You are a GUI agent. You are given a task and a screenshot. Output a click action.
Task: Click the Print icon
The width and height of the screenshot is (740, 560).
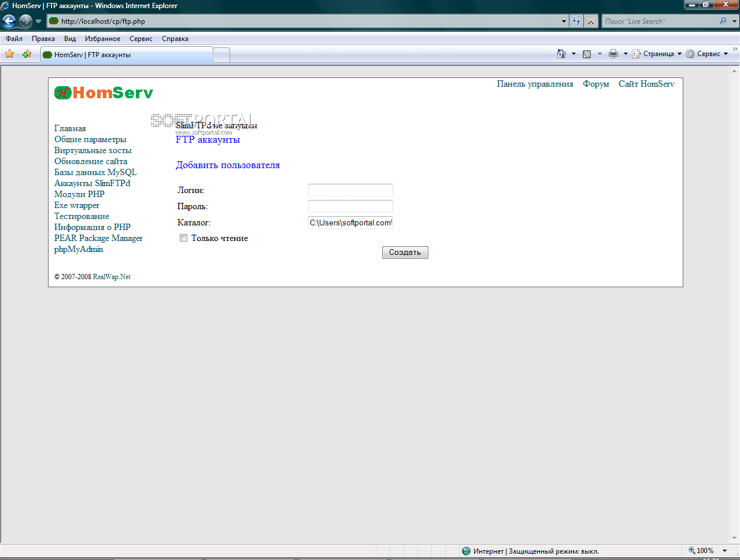pyautogui.click(x=613, y=54)
